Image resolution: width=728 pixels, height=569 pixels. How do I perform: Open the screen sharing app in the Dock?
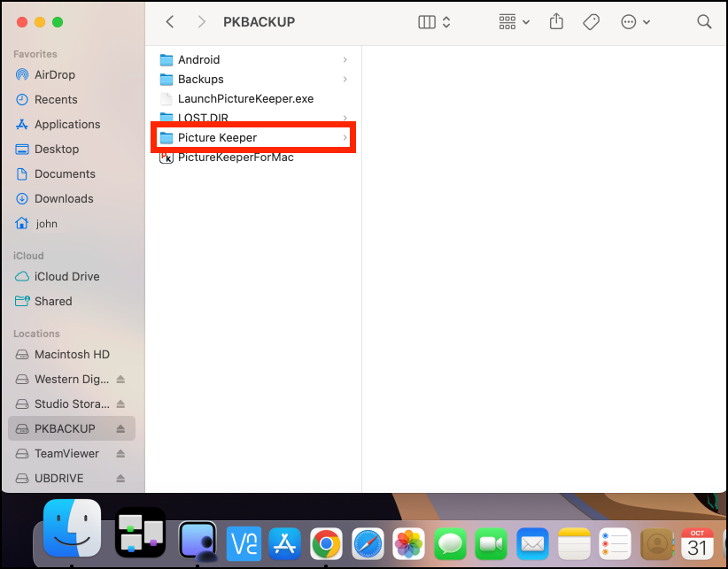[x=198, y=541]
